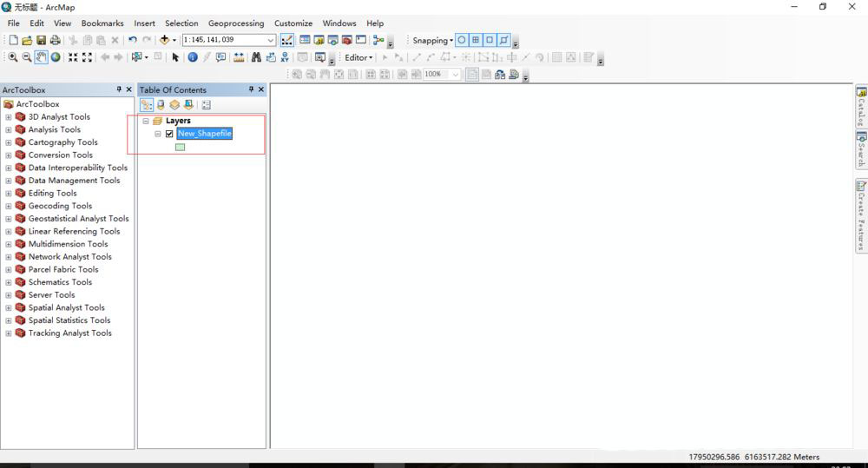Toggle End Snapping
This screenshot has height=468, width=868.
476,40
